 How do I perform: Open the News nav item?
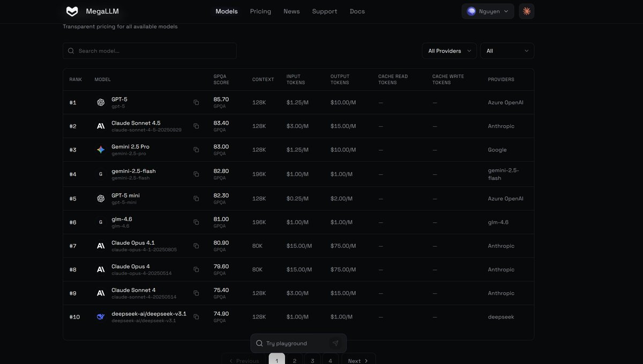click(x=291, y=11)
